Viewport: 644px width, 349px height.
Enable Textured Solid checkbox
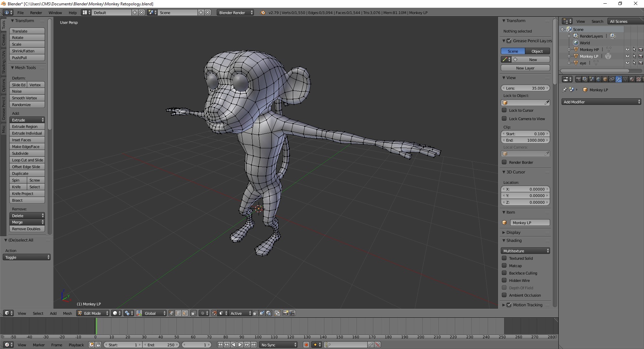(504, 258)
